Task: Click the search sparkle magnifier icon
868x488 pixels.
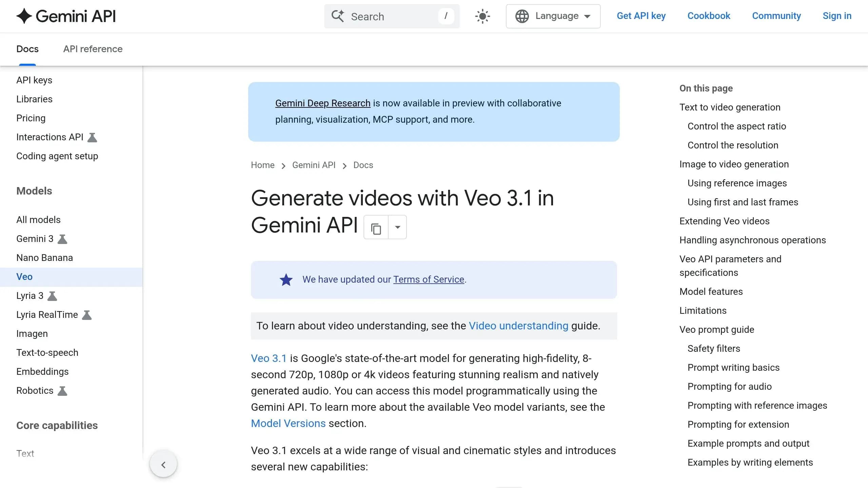Action: pos(338,16)
